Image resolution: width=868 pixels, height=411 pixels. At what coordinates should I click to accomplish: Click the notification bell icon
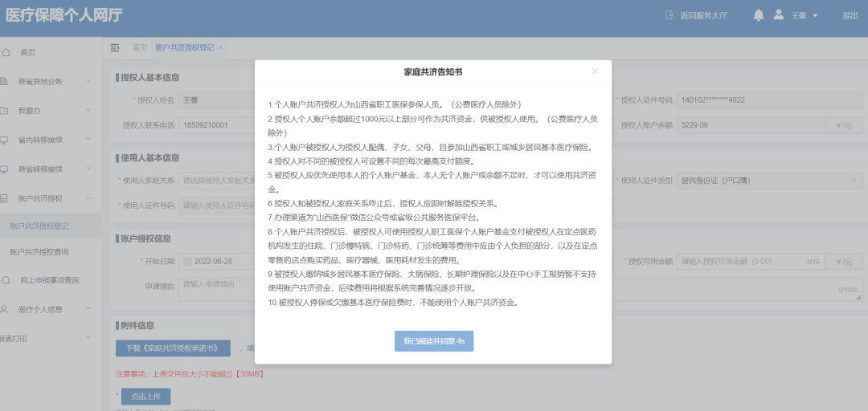tap(758, 15)
